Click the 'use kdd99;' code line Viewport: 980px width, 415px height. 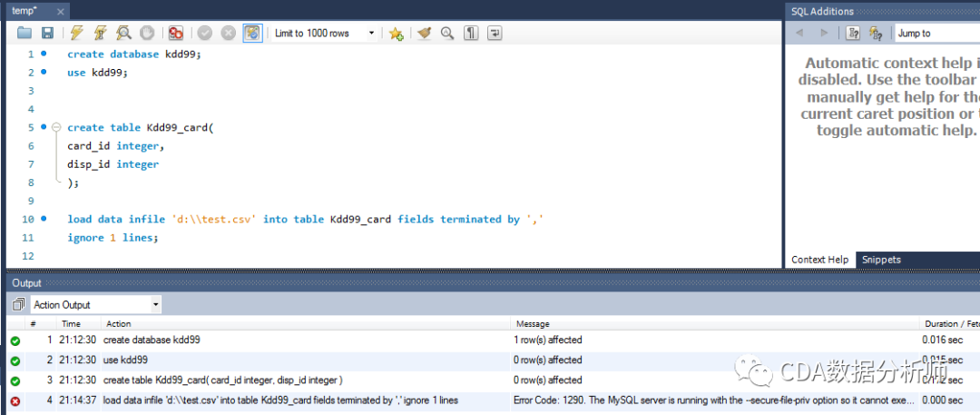(x=97, y=73)
